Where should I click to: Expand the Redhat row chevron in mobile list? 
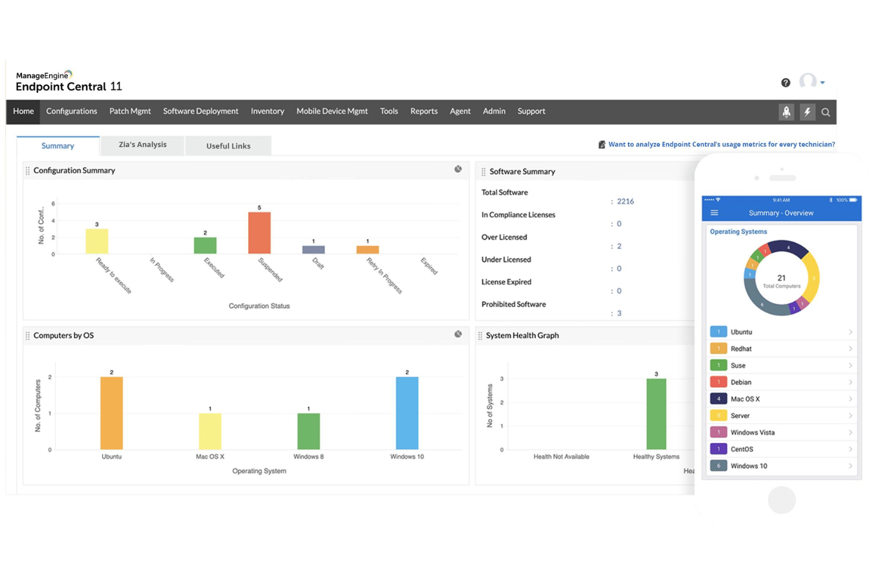[850, 349]
